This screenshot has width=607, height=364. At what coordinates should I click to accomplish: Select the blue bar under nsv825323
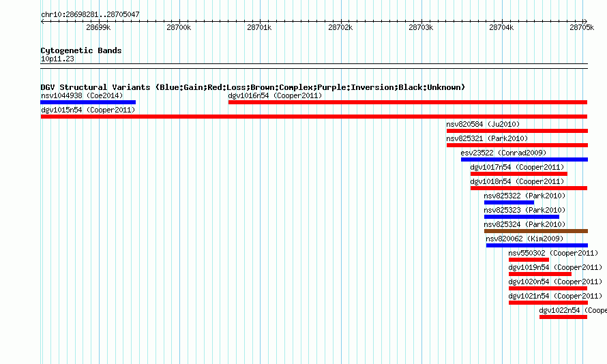[522, 217]
